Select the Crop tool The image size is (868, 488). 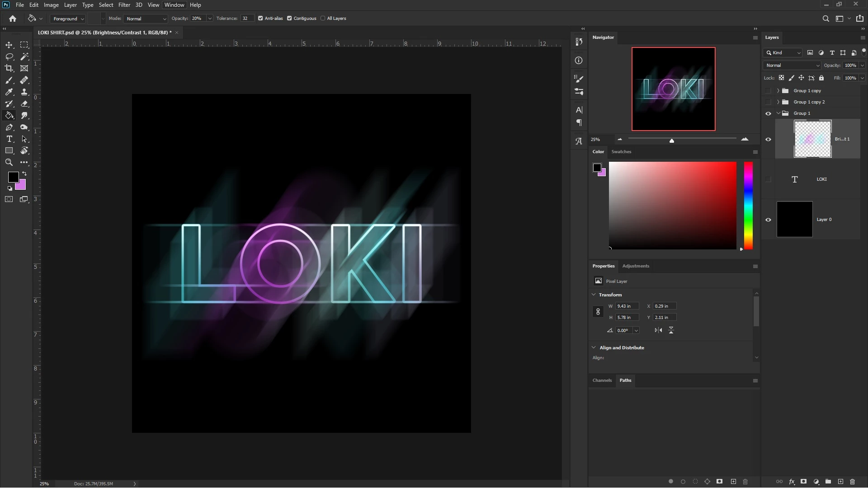(x=9, y=68)
